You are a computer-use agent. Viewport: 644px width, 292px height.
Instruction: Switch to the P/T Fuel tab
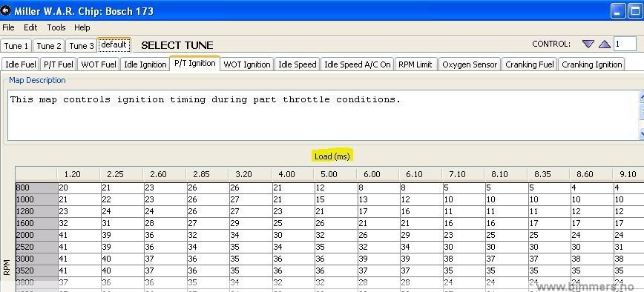pos(59,64)
